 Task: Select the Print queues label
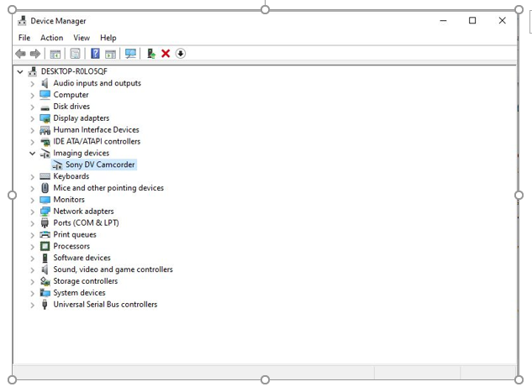coord(75,234)
